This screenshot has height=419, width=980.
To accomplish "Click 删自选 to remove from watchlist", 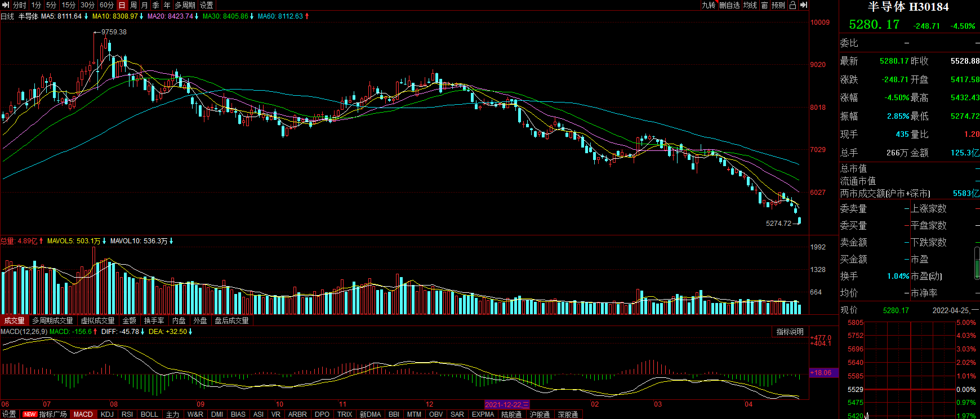I will point(729,5).
